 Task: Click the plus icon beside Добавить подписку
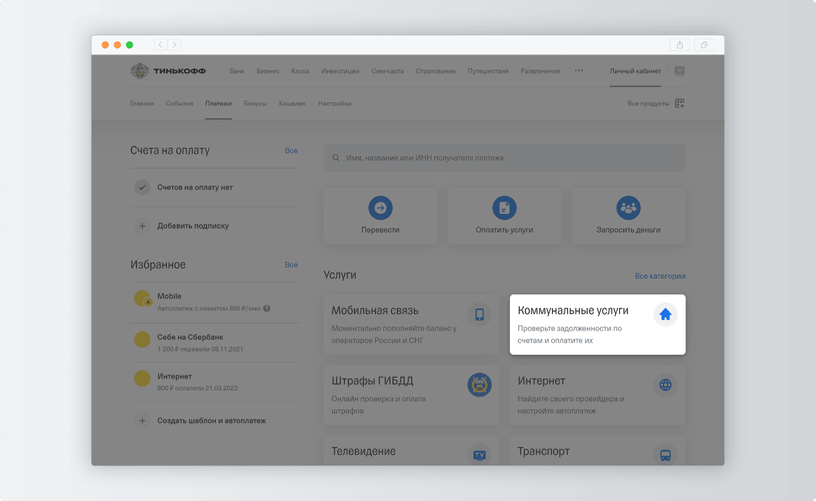(142, 226)
